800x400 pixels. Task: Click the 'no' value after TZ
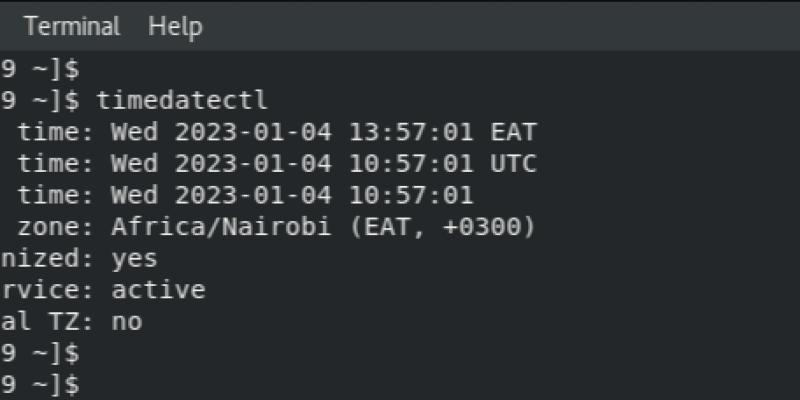pyautogui.click(x=127, y=322)
